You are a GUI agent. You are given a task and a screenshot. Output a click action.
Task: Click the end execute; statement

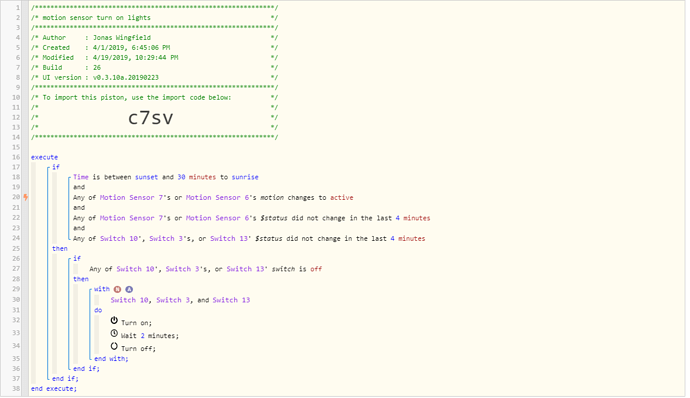[x=54, y=389]
